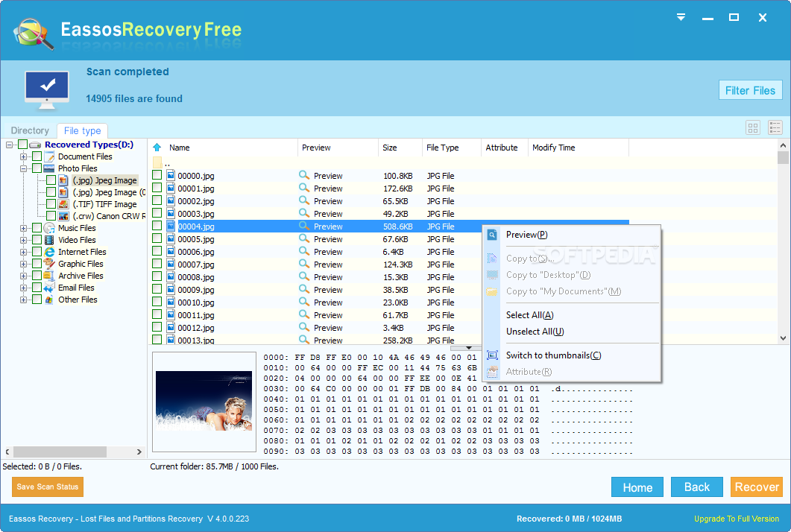Image resolution: width=791 pixels, height=532 pixels.
Task: Switch to detailed list view icon
Action: tap(775, 128)
